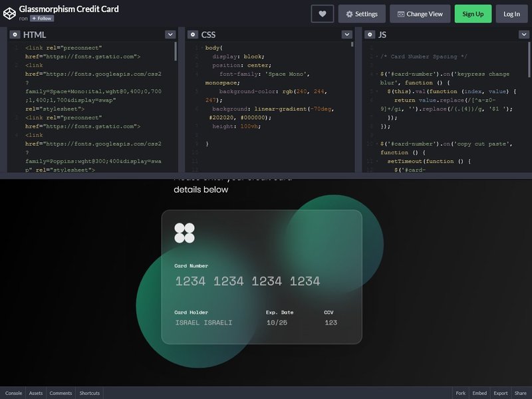
Task: Click the '/* Card Number Spacing */' comment
Action: click(x=424, y=57)
